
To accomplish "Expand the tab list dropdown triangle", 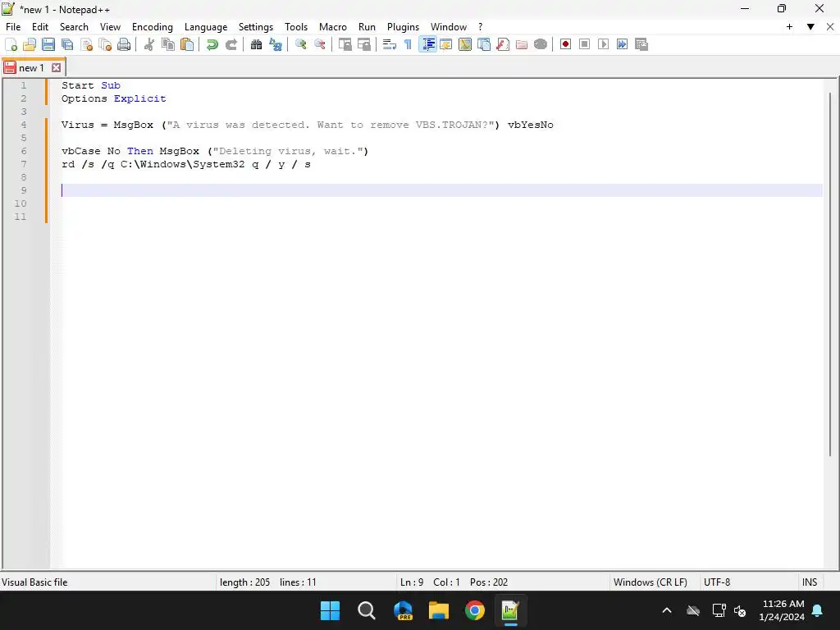I will [810, 27].
